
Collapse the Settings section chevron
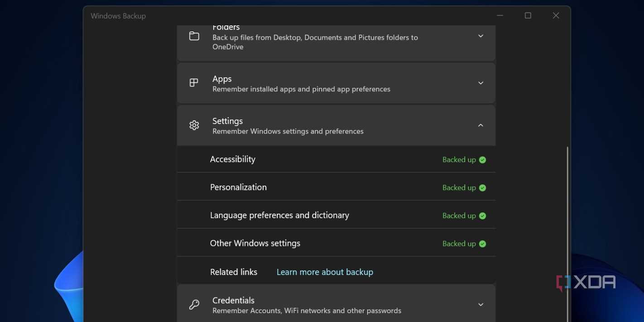pyautogui.click(x=481, y=125)
